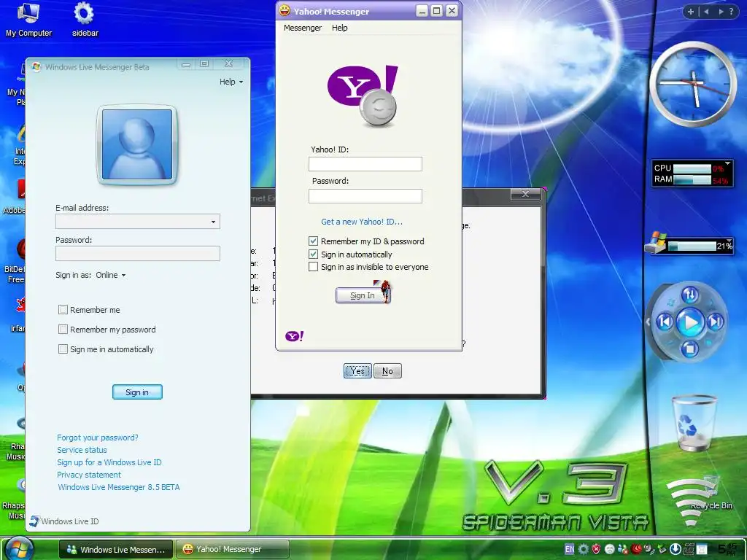Click the Windows Live Messenger tray icon
This screenshot has width=747, height=560.
click(x=622, y=549)
